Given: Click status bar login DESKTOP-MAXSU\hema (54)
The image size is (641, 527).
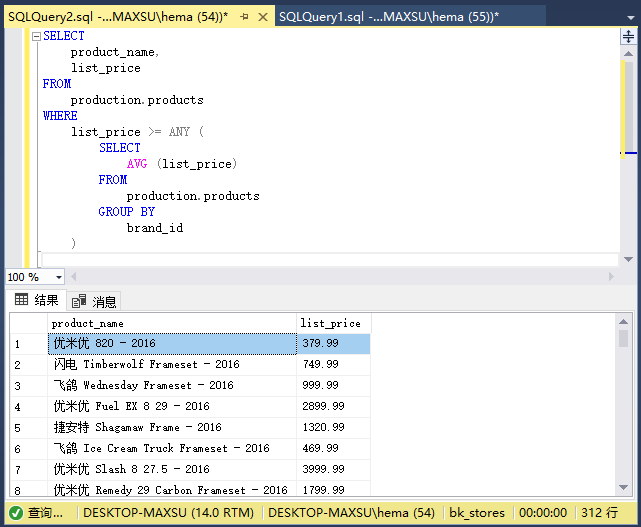Looking at the screenshot, I should tap(351, 513).
